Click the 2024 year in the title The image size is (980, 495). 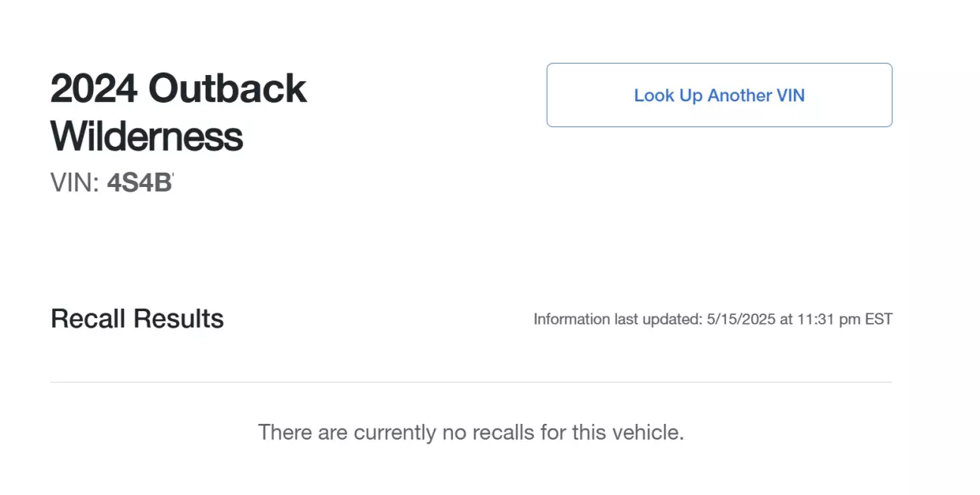pos(95,89)
